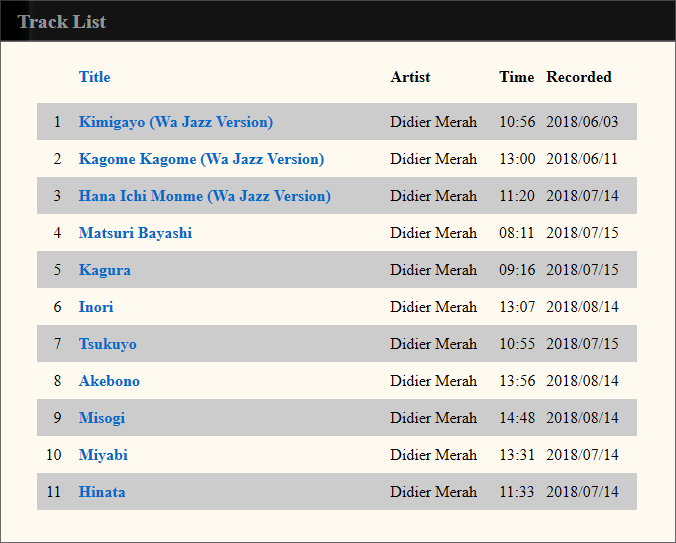The image size is (676, 543).
Task: Open the Matsuri Bayashi track link
Action: (135, 233)
